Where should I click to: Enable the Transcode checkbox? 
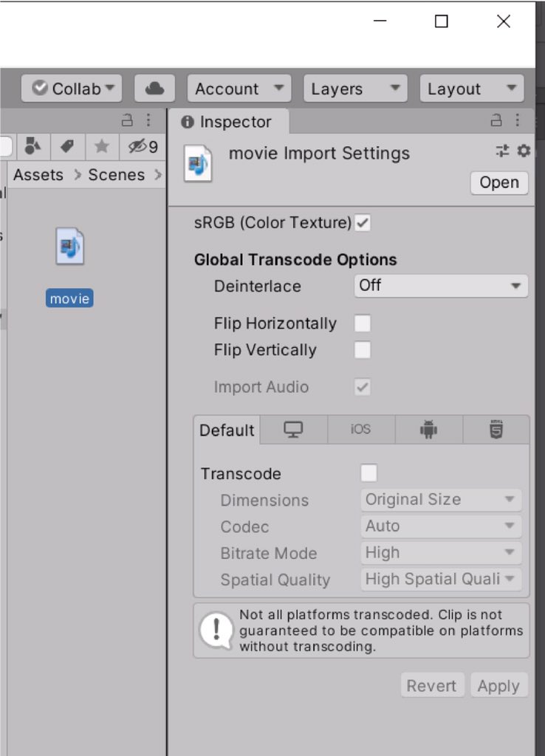[369, 473]
